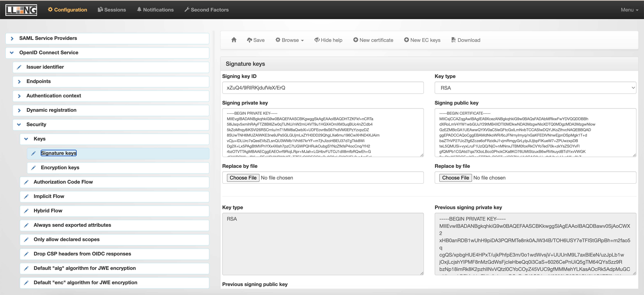Screen dimensions: 644x295
Task: Open the Browse dropdown menu
Action: 289,40
